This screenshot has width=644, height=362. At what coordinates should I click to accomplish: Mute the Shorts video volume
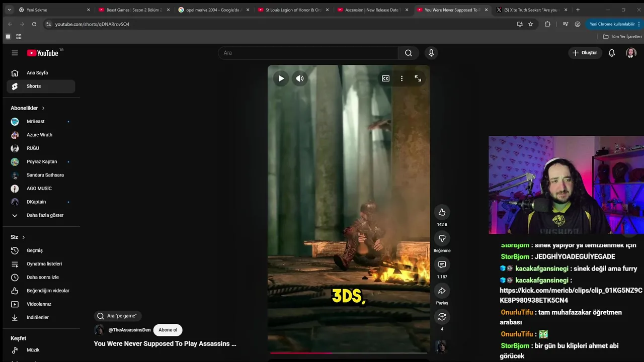click(x=300, y=78)
